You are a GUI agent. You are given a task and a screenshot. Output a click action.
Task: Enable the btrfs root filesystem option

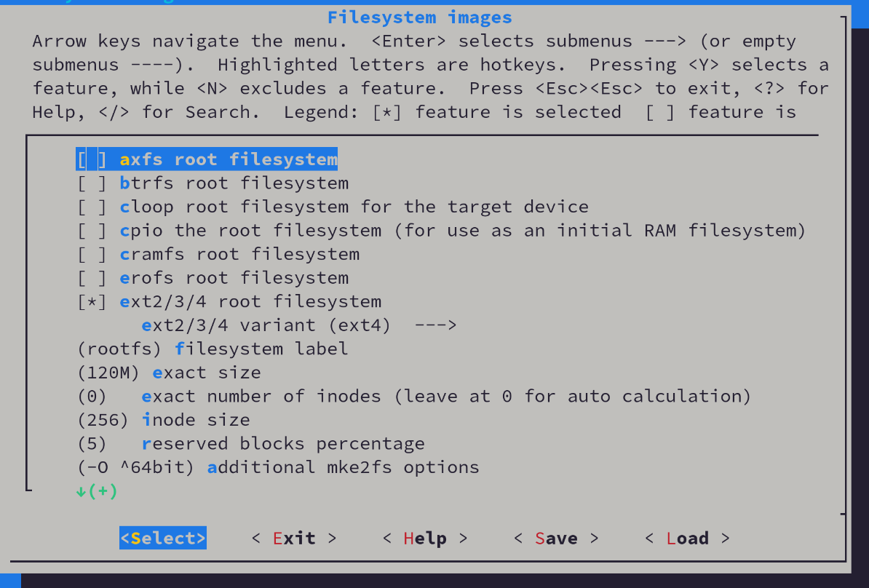click(x=92, y=183)
